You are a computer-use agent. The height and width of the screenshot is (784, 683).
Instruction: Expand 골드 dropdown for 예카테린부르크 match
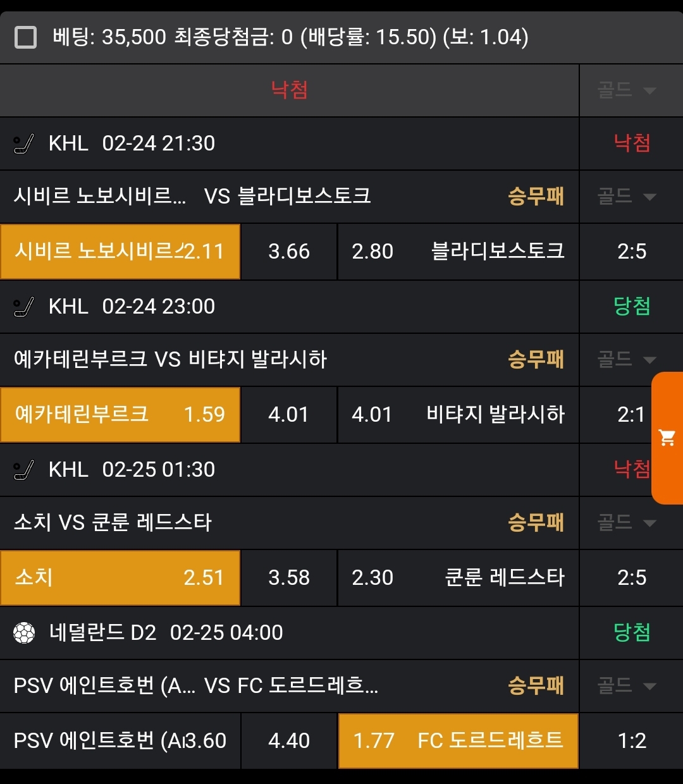627,360
